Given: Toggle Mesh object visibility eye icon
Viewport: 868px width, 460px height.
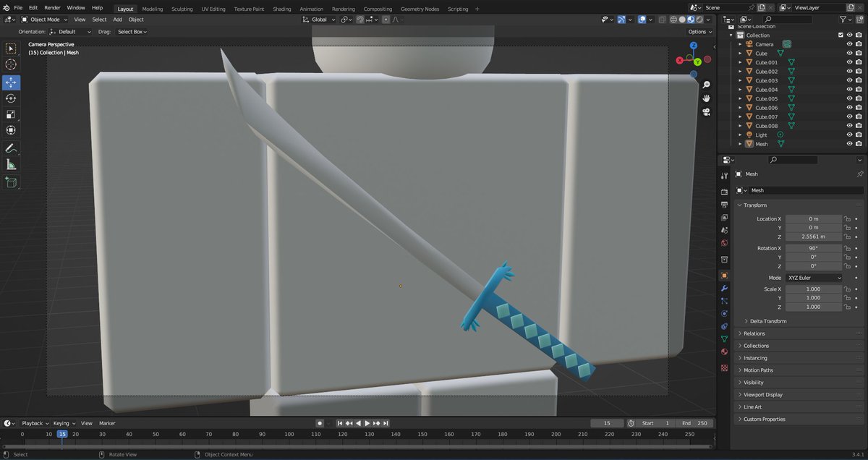Looking at the screenshot, I should (x=850, y=144).
